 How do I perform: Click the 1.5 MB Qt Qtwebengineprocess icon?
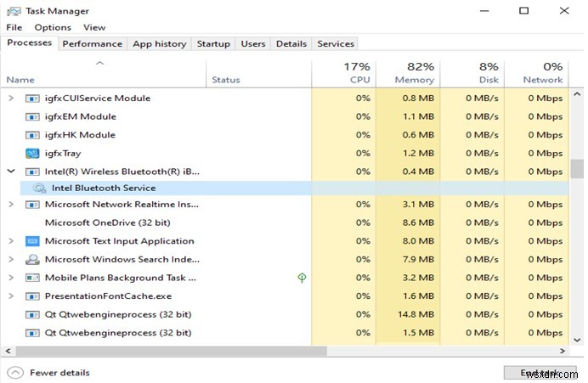[32, 333]
